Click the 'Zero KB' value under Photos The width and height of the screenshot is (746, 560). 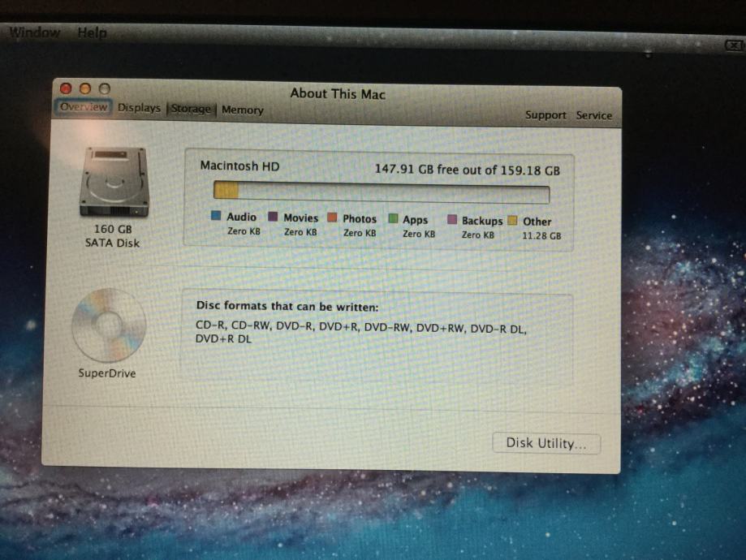[x=360, y=233]
